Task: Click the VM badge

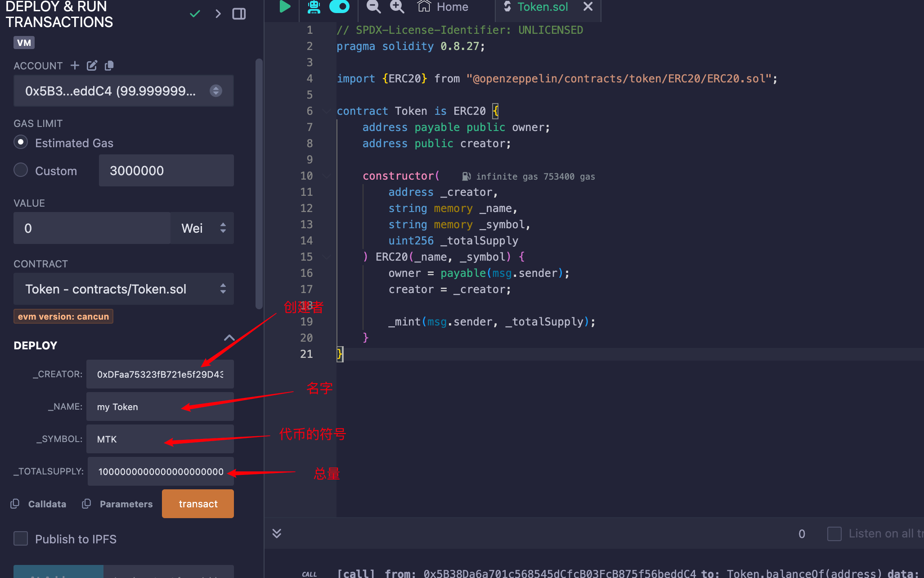Action: tap(24, 43)
